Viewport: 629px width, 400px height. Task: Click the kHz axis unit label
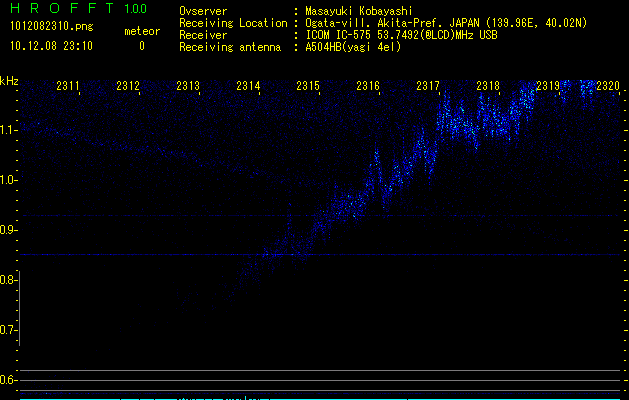(9, 81)
